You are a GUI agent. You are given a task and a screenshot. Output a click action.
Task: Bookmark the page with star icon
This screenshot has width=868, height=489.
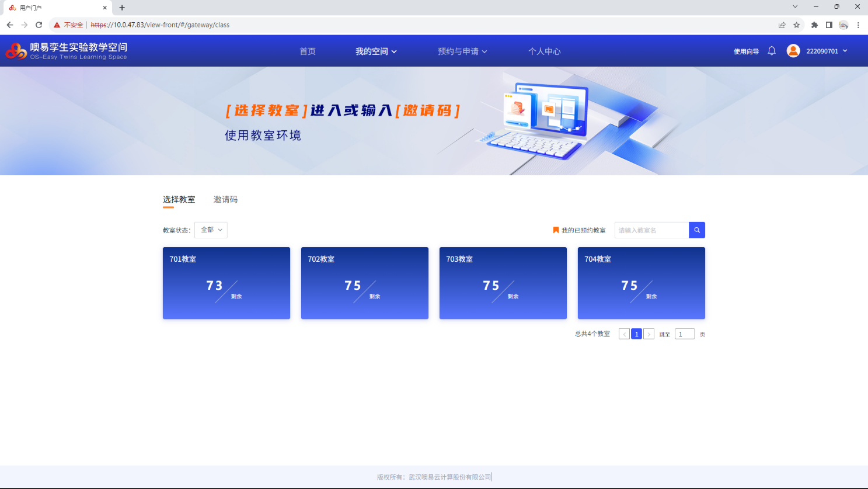coord(796,25)
